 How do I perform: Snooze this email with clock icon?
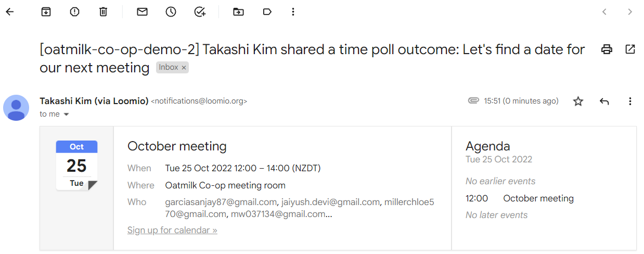coord(171,11)
